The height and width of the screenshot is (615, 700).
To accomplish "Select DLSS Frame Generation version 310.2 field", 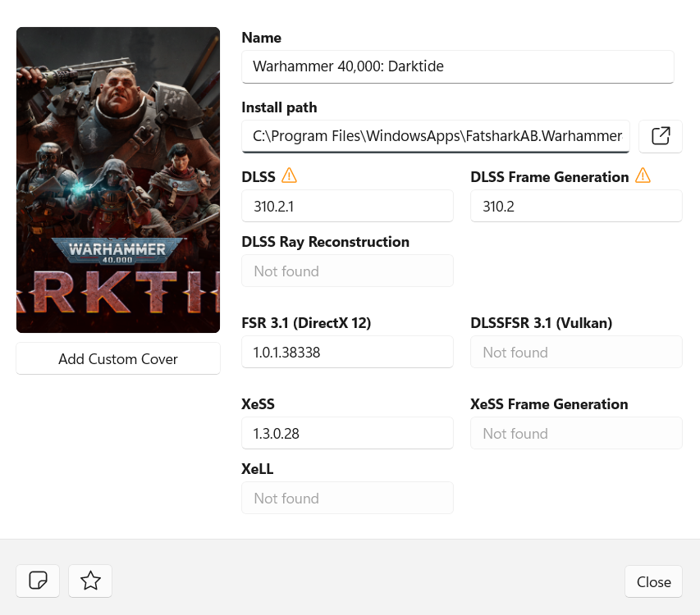I will [x=576, y=206].
